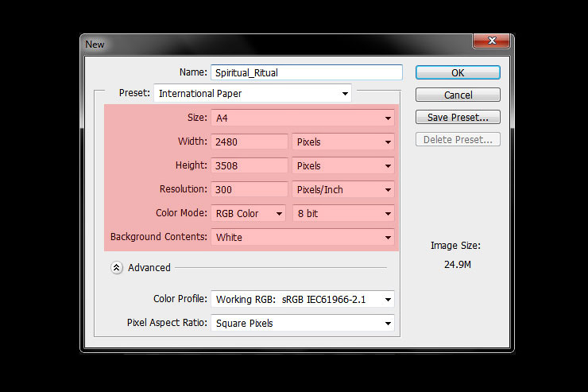Click the Name text field
Image resolution: width=588 pixels, height=392 pixels.
pyautogui.click(x=307, y=72)
